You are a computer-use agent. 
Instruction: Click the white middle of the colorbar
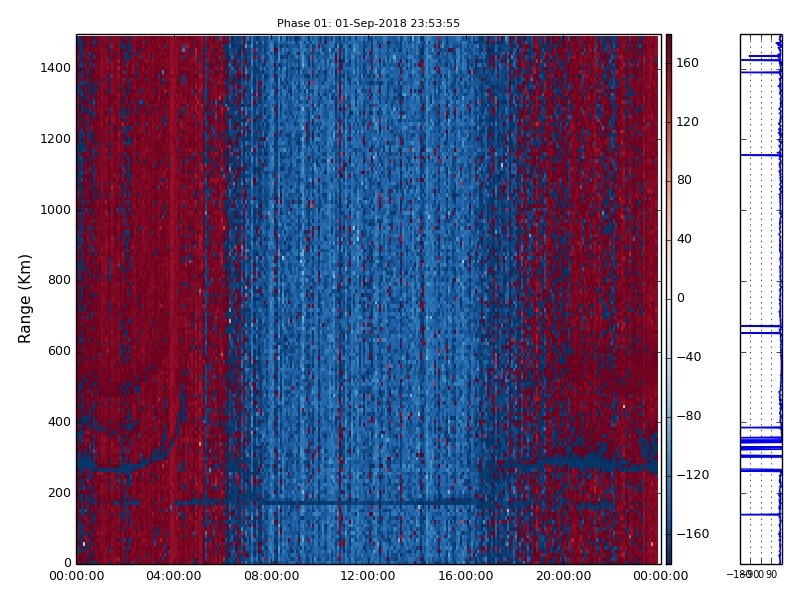668,298
